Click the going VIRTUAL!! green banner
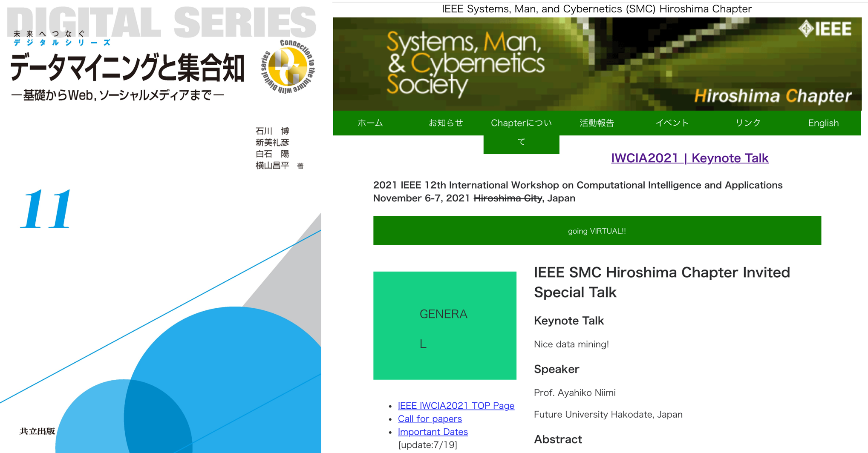The height and width of the screenshot is (453, 868). point(597,231)
